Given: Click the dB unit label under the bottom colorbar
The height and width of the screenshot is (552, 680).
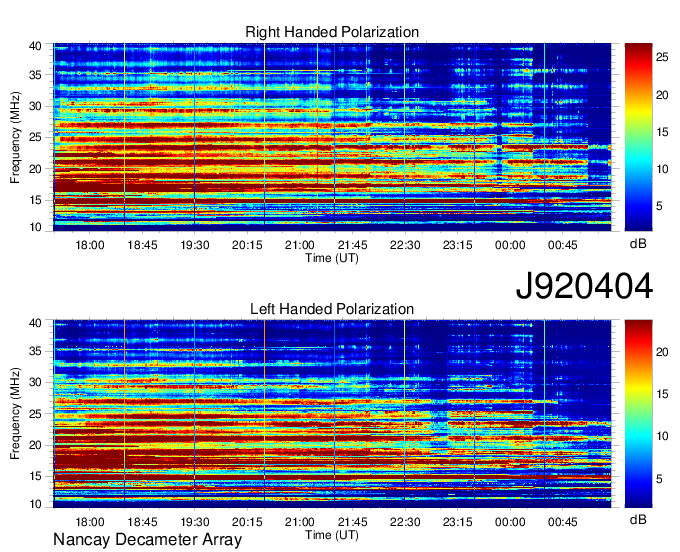Looking at the screenshot, I should tap(638, 519).
